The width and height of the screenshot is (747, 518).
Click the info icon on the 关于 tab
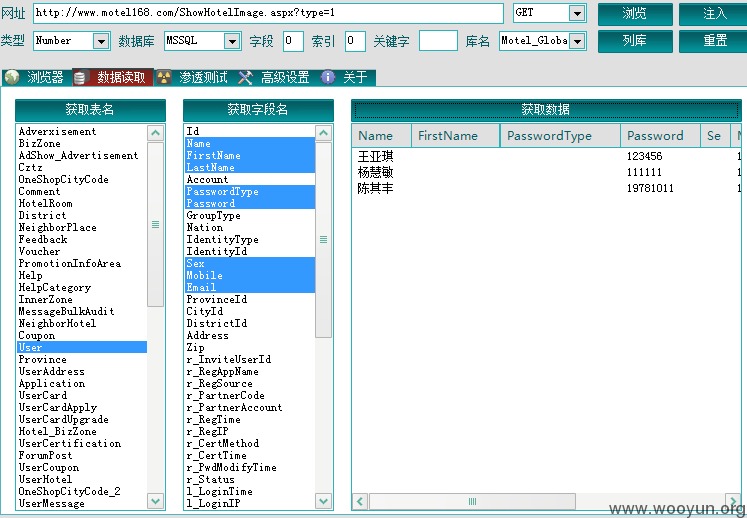click(328, 77)
